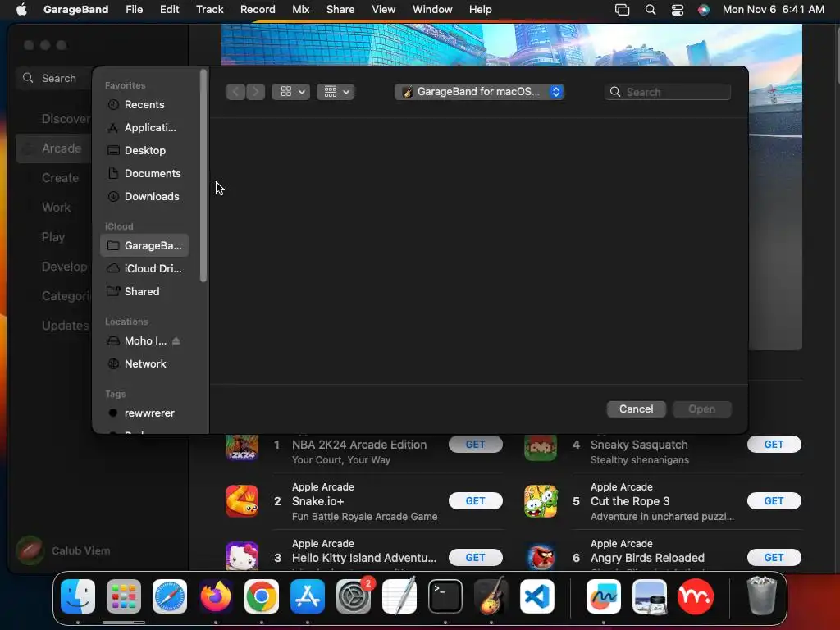Click the Cancel button
The width and height of the screenshot is (840, 630).
[636, 409]
